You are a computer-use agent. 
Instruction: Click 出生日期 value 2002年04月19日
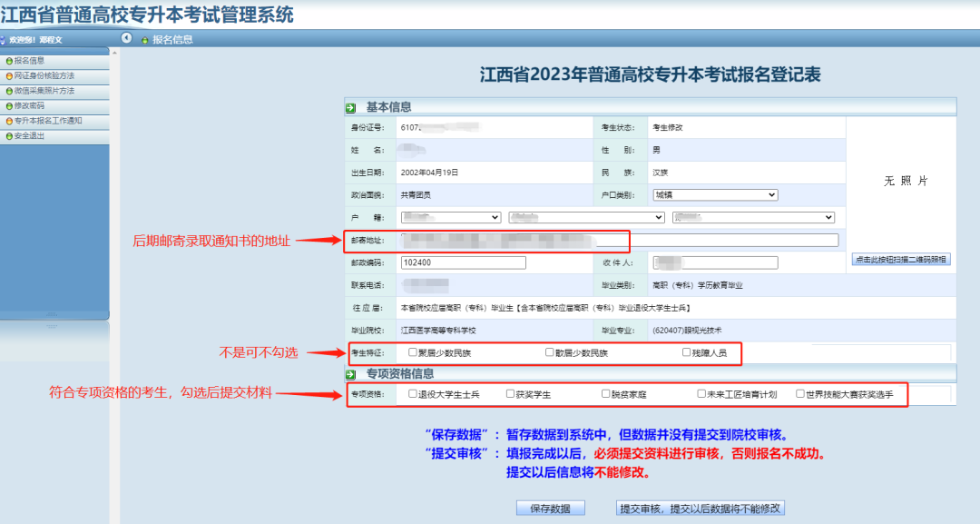pos(429,173)
